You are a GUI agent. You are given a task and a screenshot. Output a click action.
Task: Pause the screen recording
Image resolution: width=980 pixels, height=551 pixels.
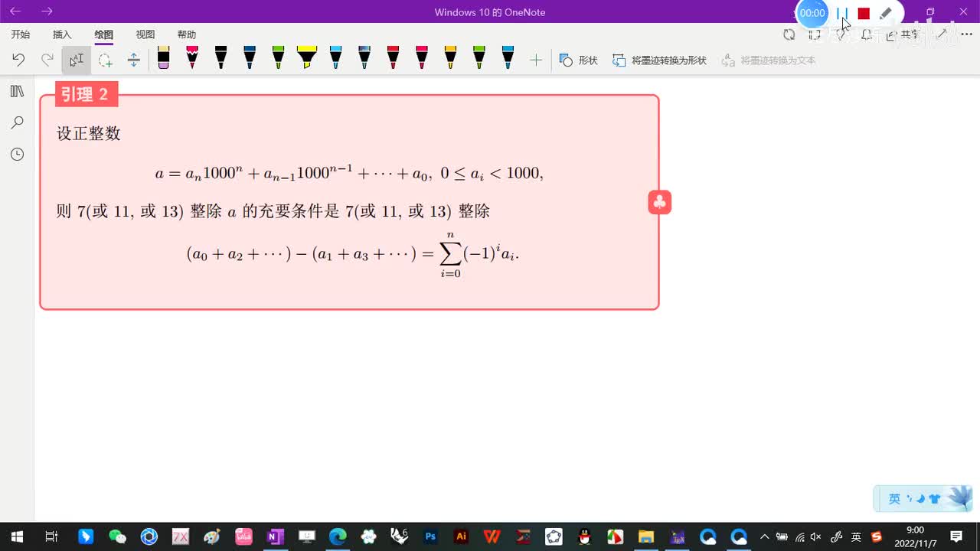[x=842, y=13]
